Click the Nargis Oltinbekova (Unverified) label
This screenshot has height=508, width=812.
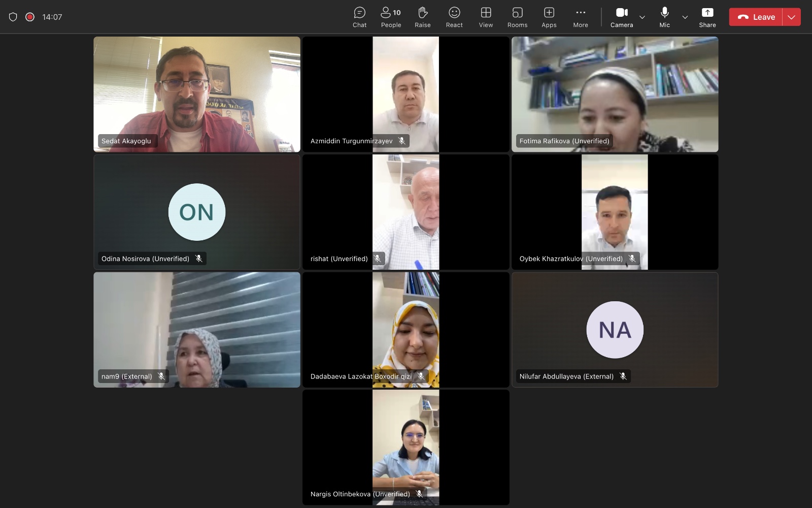(x=360, y=494)
